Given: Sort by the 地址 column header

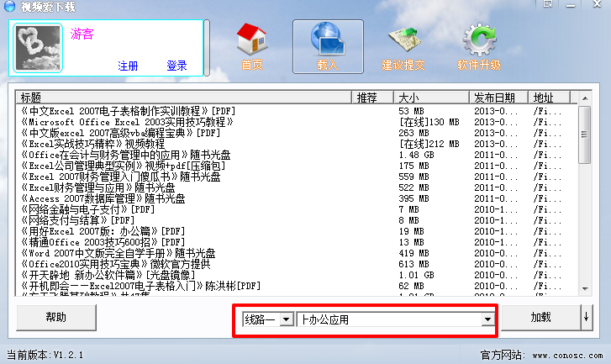Looking at the screenshot, I should pos(549,98).
